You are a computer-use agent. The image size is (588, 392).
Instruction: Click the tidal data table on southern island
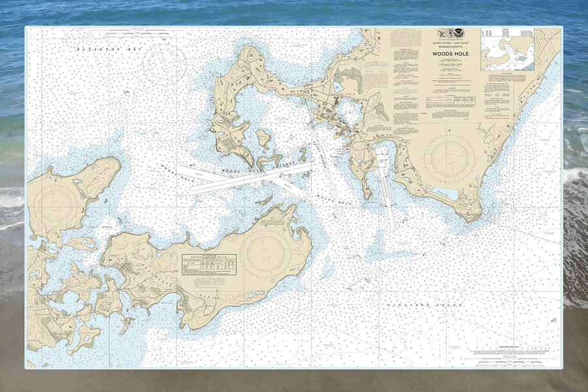(x=209, y=263)
